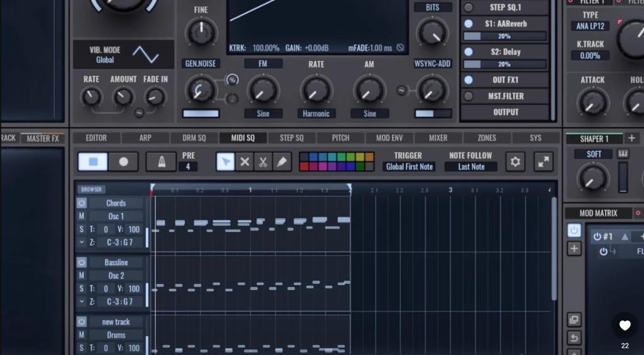
Task: Add a mod matrix slot with plus icon
Action: click(574, 248)
